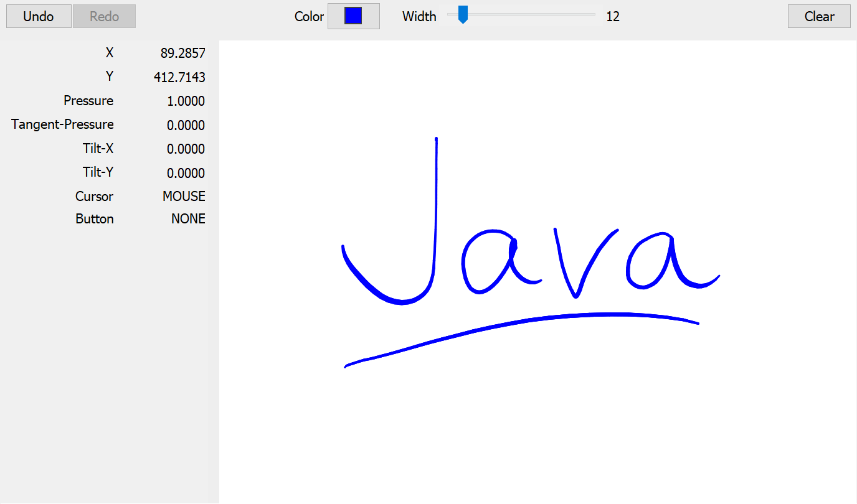Click the 'X' coordinate label
The image size is (857, 504).
(110, 53)
